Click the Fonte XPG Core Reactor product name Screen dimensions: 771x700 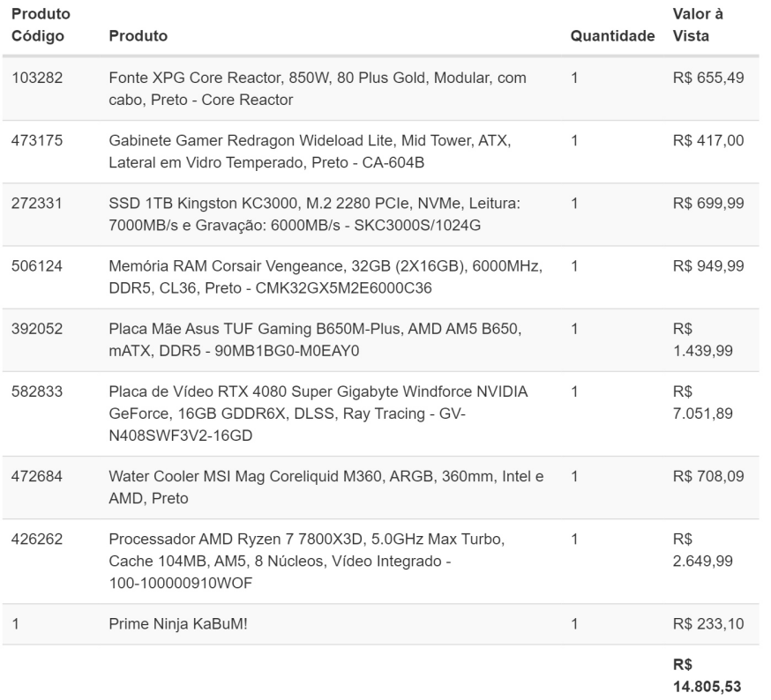coord(318,88)
